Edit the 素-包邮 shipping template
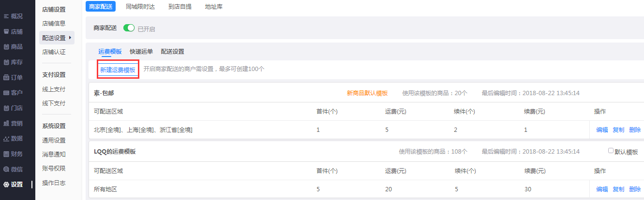644x200 pixels. pos(602,129)
